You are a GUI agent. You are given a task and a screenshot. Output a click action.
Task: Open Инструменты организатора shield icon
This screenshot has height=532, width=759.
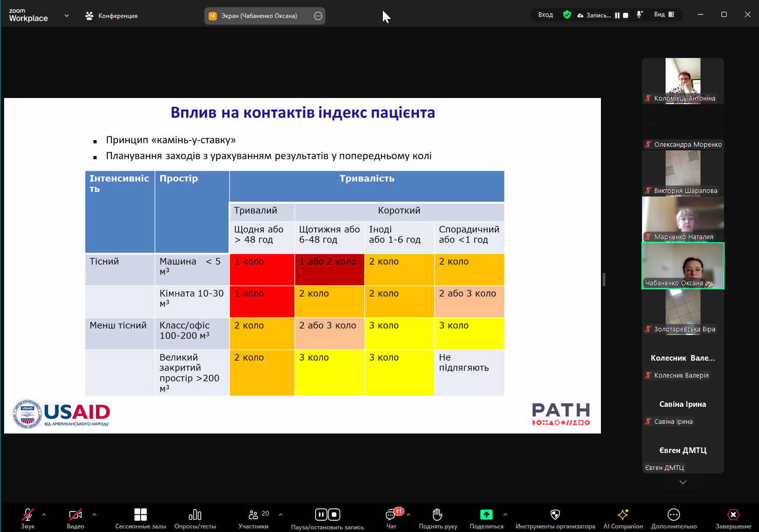555,515
